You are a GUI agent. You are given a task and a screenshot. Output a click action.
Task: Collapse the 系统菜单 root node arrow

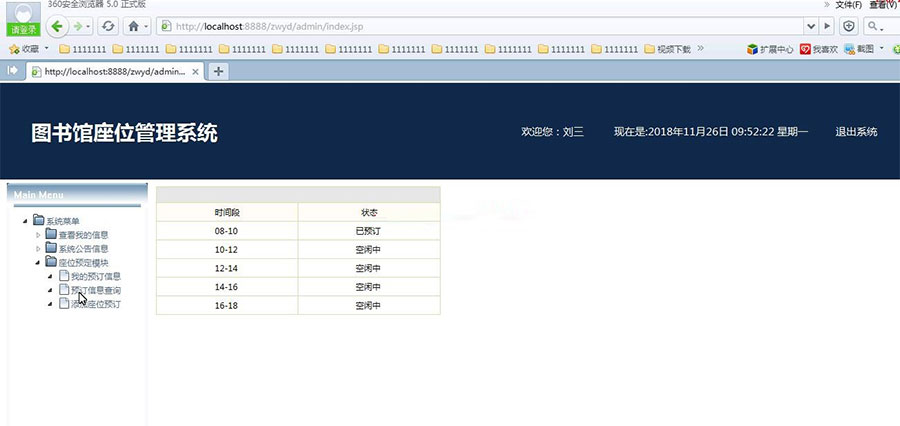tap(25, 221)
